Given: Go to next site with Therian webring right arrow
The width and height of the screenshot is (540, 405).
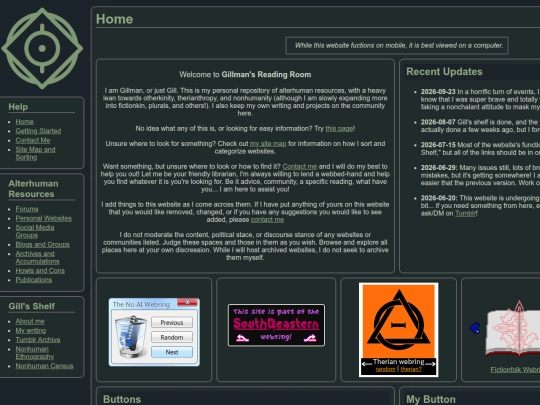Looking at the screenshot, I should click(430, 363).
